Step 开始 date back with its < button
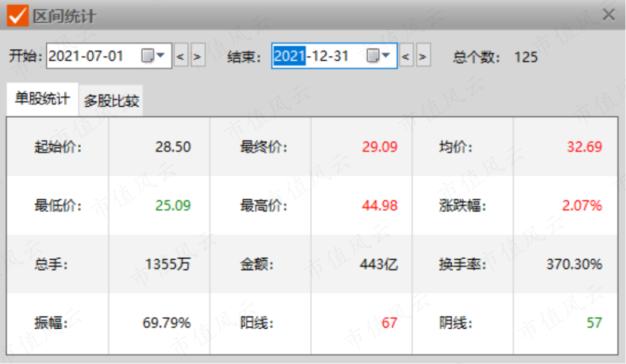The width and height of the screenshot is (626, 364). [x=180, y=56]
